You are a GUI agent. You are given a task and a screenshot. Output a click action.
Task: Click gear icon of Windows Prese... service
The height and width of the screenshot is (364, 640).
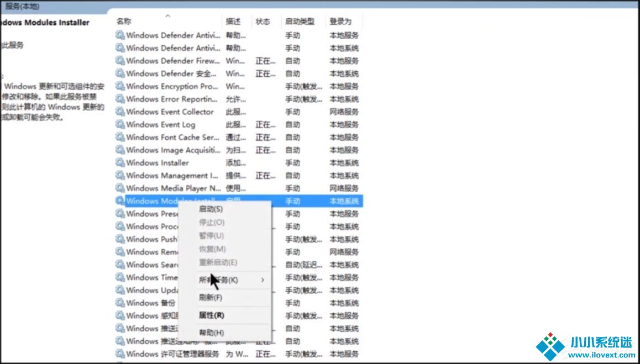[x=120, y=213]
